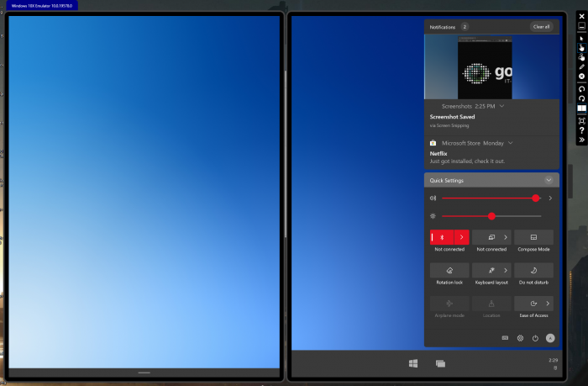This screenshot has width=588, height=386.
Task: Toggle the Project display tile
Action: [491, 237]
